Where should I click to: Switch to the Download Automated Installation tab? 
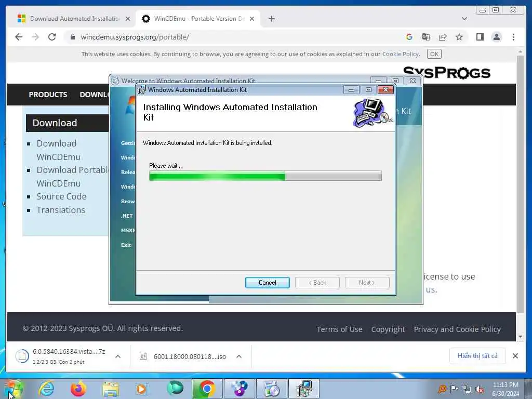(74, 19)
